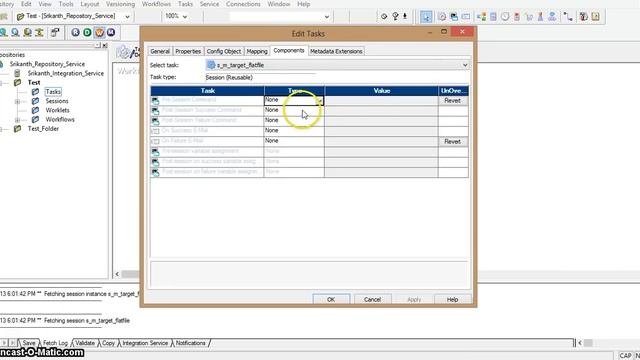Click the Decision task icon in the toolbar
This screenshot has width=640, height=360.
click(482, 17)
